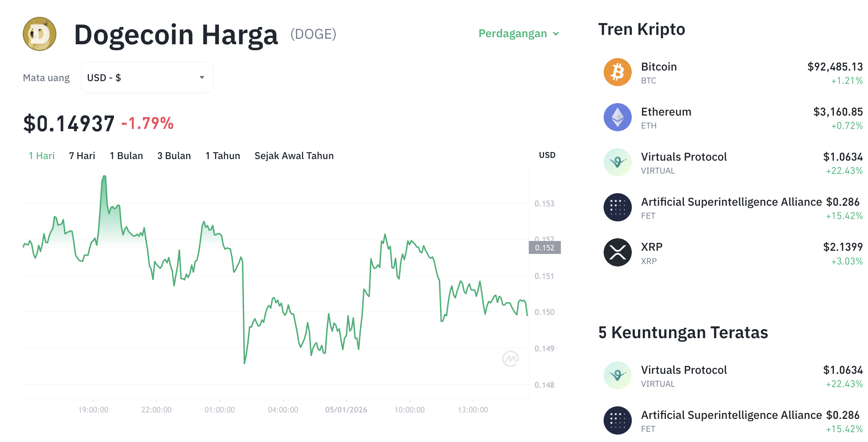Click Virtuals Protocol icon under 5 Keuntungan Teratas

(617, 375)
